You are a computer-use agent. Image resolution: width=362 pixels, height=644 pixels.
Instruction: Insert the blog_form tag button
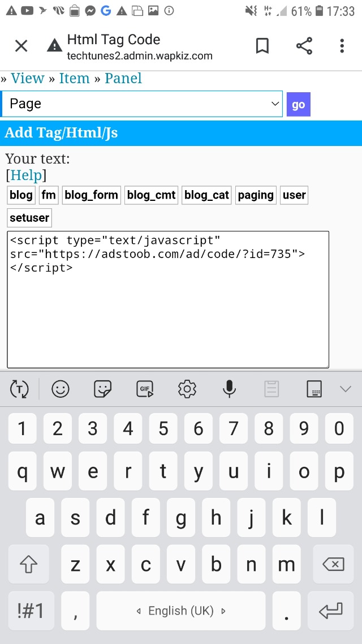coord(92,195)
